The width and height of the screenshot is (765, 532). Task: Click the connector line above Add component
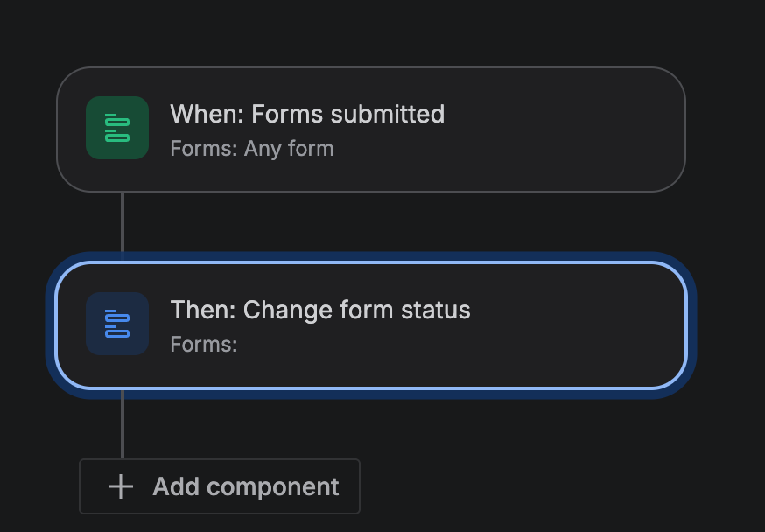123,425
